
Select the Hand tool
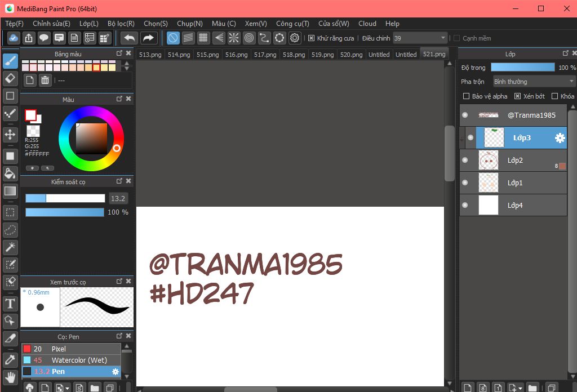pos(10,377)
